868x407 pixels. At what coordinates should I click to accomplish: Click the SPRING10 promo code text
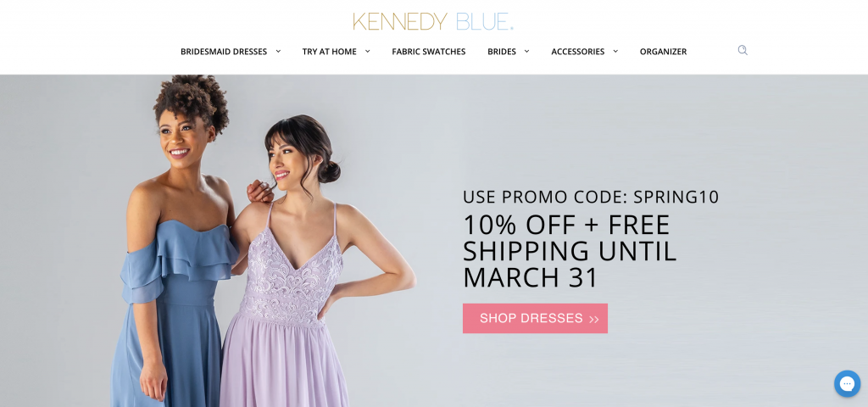pos(676,197)
